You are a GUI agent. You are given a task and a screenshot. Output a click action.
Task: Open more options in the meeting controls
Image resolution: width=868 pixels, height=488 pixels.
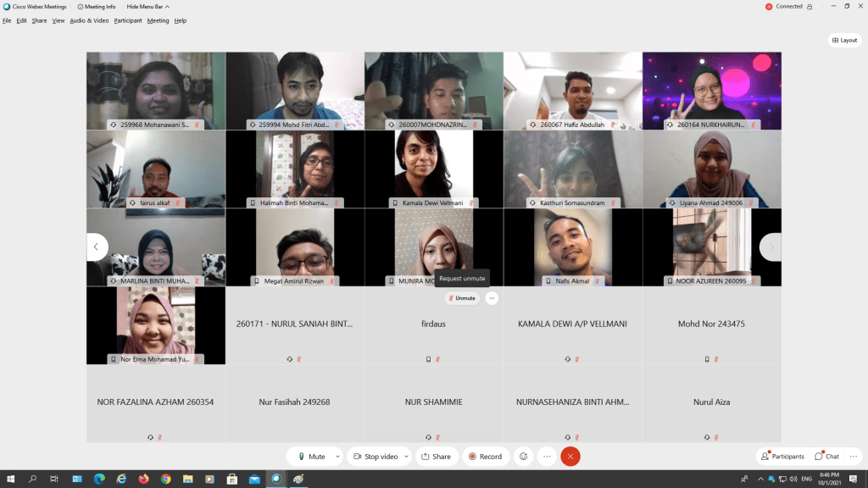coord(547,457)
